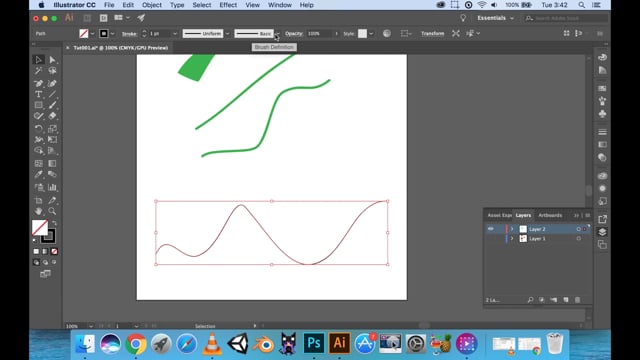Set paint mode to Gradient below swatches
640x360 pixels.
tap(45, 251)
